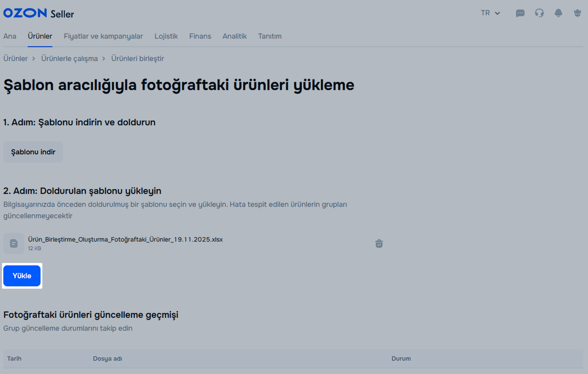Delete the uploaded xlsx file via trash icon
This screenshot has width=588, height=374.
pyautogui.click(x=379, y=243)
